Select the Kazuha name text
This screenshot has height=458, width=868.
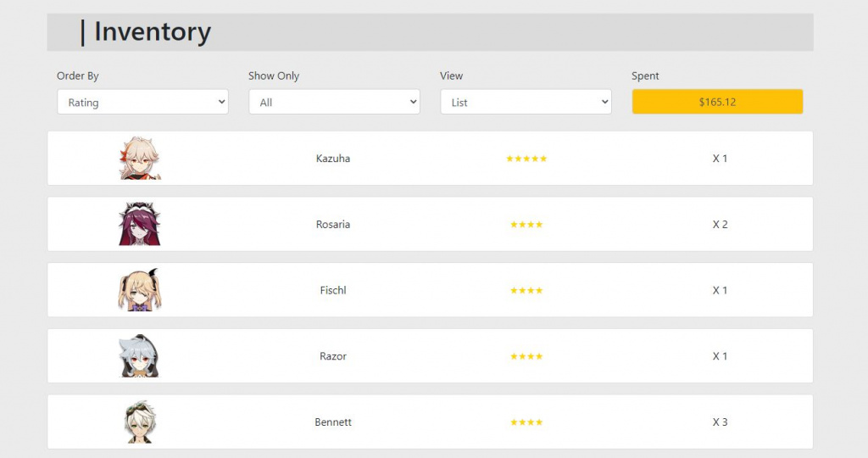pos(333,159)
